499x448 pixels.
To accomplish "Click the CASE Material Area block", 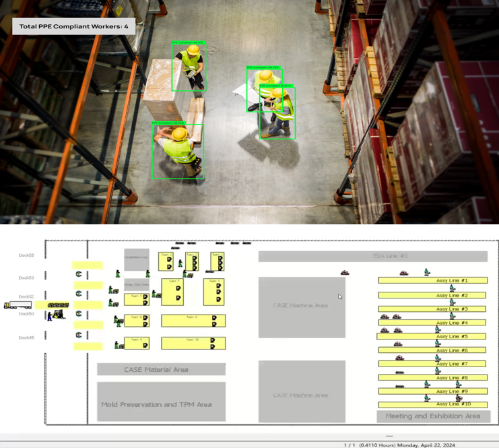I will click(x=162, y=369).
